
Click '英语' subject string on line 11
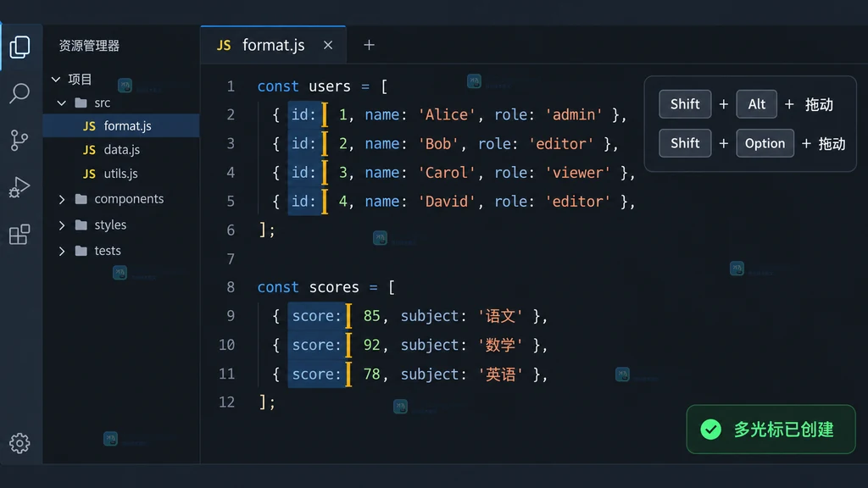500,374
